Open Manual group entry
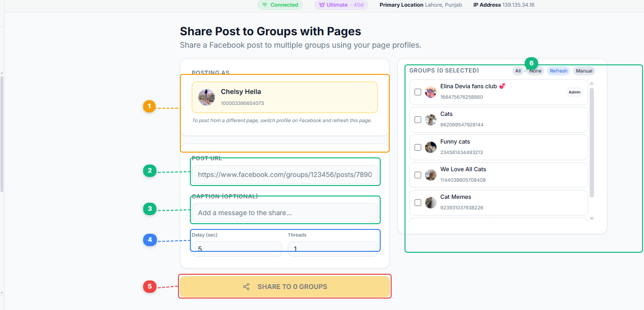644x310 pixels. click(x=584, y=71)
